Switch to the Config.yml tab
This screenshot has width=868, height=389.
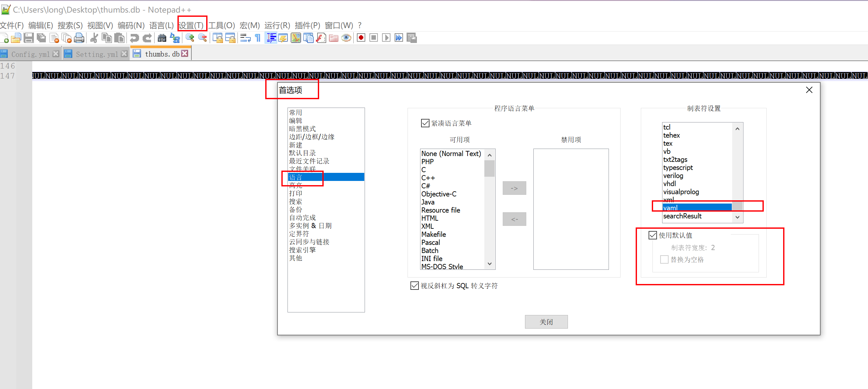pos(30,54)
